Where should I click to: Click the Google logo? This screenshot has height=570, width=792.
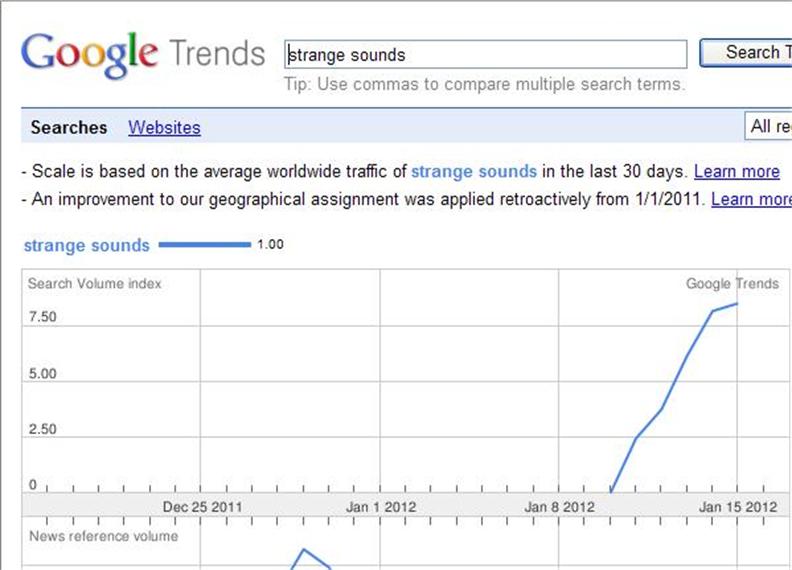[x=89, y=54]
